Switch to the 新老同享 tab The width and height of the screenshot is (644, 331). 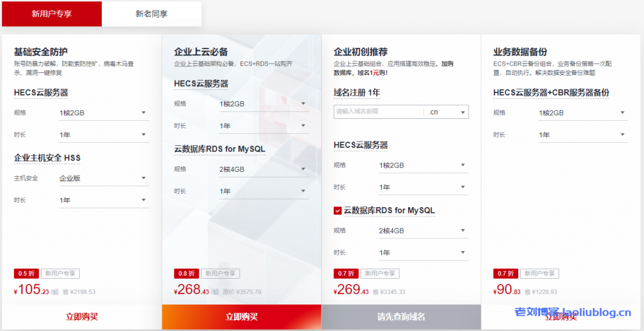coord(152,14)
